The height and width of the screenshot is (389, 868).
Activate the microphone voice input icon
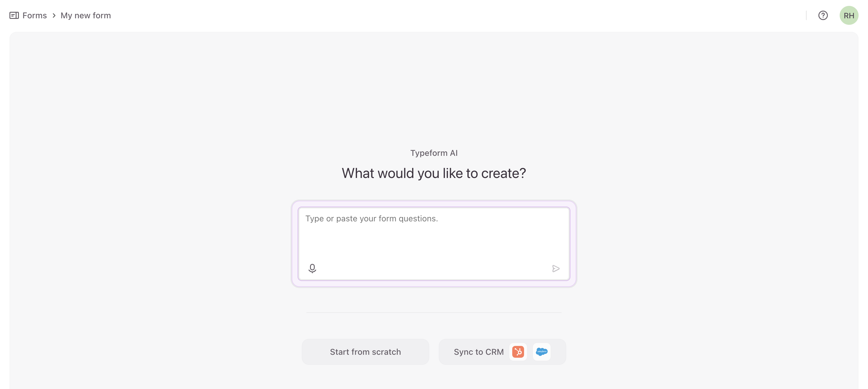tap(312, 268)
